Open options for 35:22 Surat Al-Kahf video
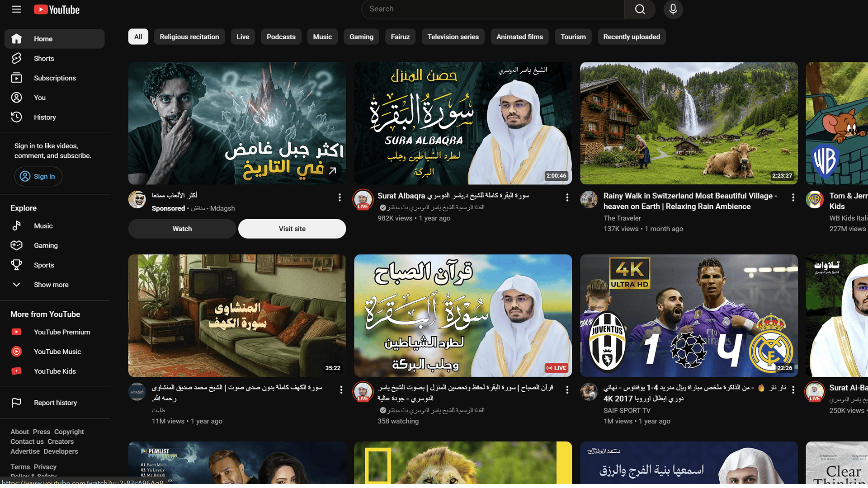 point(341,389)
